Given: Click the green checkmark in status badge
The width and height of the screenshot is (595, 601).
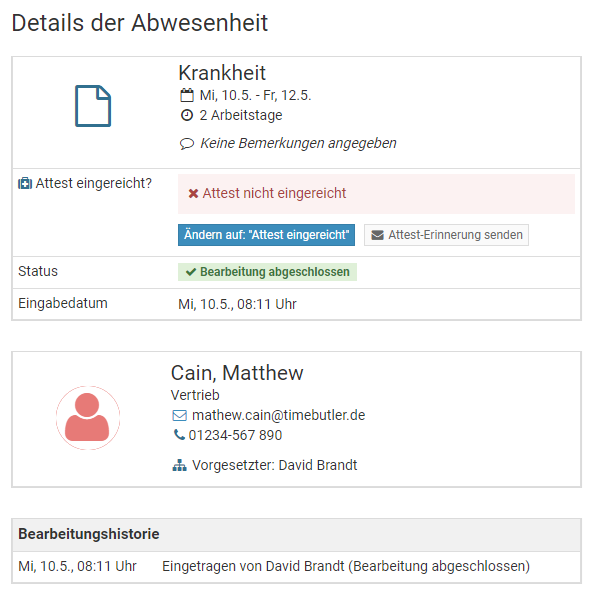Looking at the screenshot, I should tap(191, 272).
